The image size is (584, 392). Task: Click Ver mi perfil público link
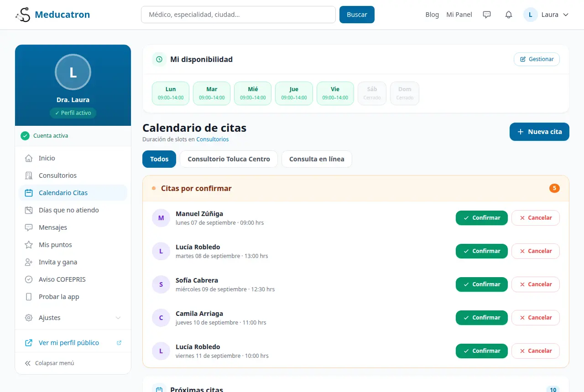click(x=69, y=343)
